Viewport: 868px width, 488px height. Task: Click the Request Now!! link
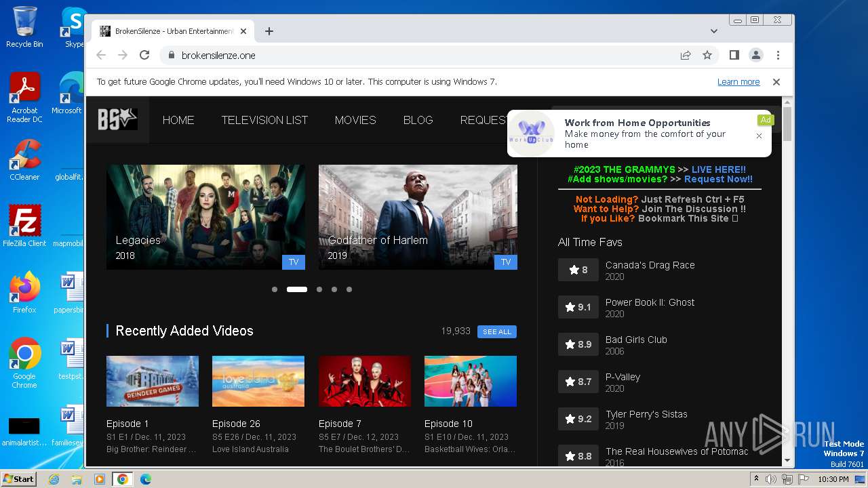[x=718, y=179]
